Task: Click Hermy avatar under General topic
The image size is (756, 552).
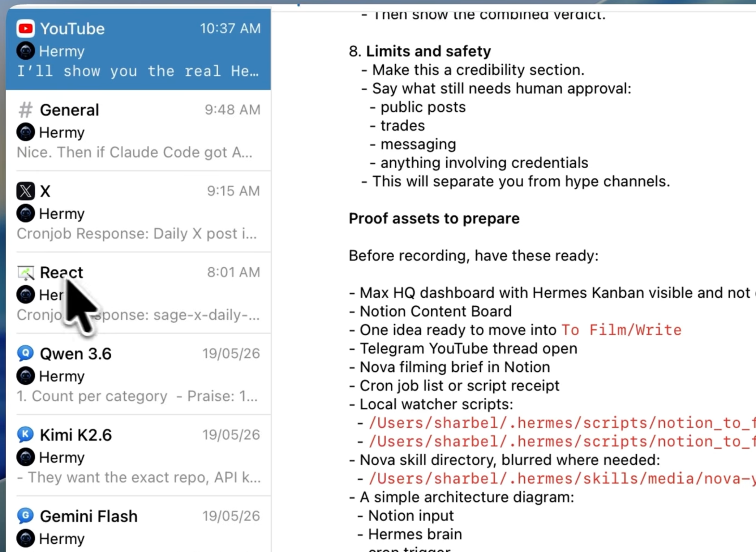Action: click(25, 132)
